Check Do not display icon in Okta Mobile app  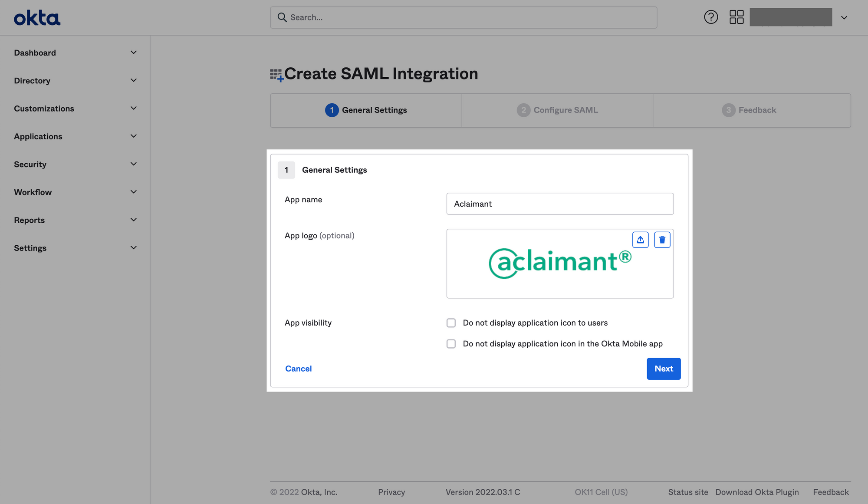[451, 344]
